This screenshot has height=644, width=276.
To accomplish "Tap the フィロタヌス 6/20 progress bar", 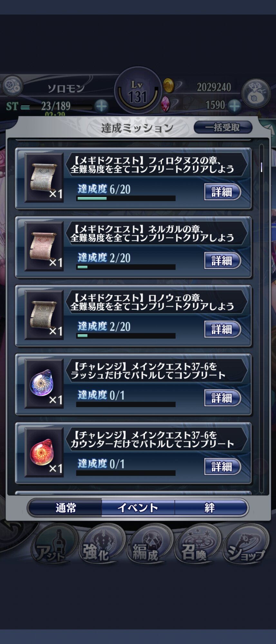I will pyautogui.click(x=126, y=199).
